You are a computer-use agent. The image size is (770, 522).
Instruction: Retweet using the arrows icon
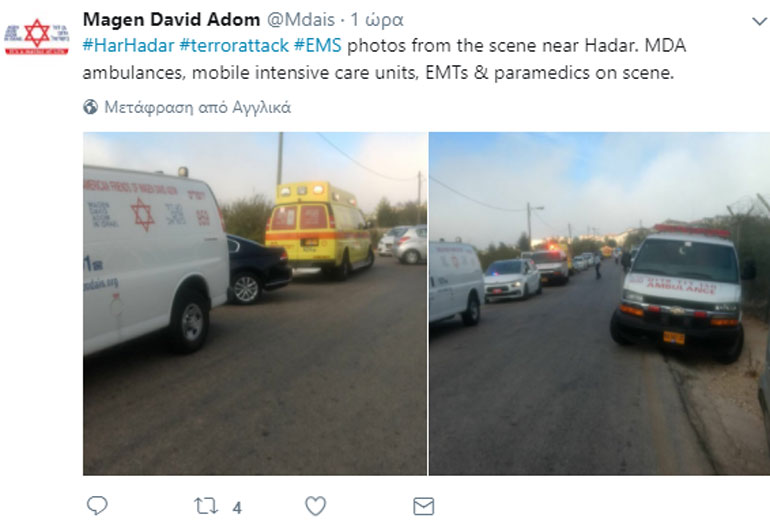(206, 506)
